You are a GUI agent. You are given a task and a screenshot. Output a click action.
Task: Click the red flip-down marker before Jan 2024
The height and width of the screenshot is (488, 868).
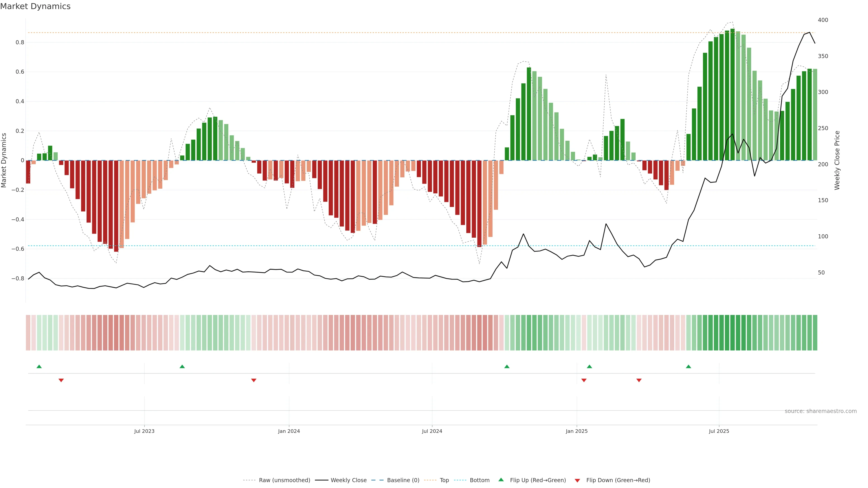coord(254,380)
